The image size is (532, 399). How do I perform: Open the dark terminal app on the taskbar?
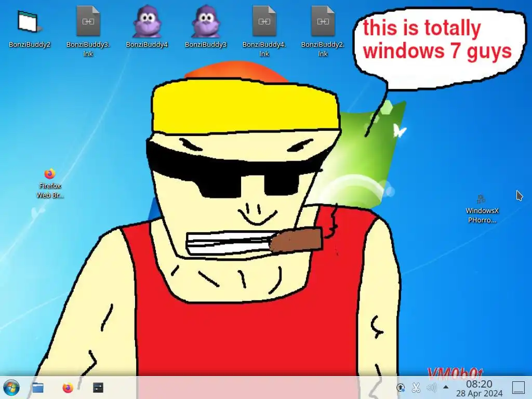(98, 388)
